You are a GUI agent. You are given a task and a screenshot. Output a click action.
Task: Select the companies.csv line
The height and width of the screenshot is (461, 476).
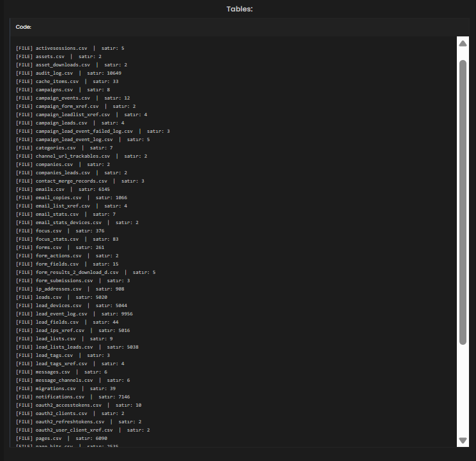[x=63, y=164]
